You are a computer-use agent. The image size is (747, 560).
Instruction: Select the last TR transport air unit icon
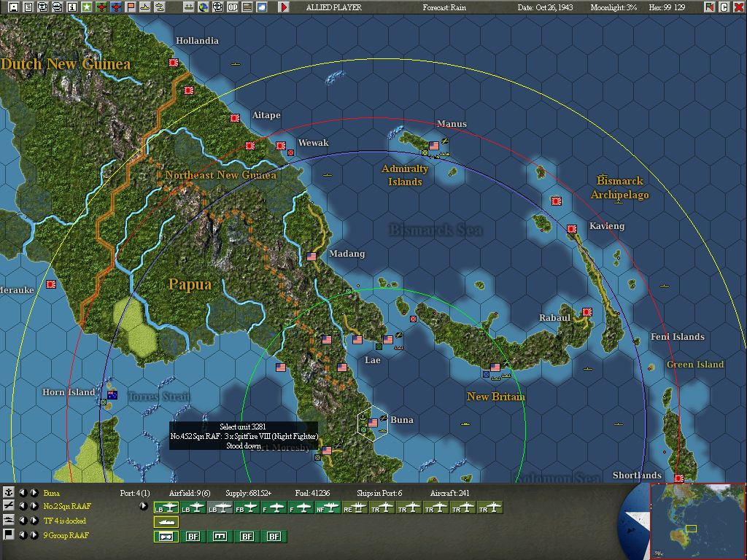[491, 508]
